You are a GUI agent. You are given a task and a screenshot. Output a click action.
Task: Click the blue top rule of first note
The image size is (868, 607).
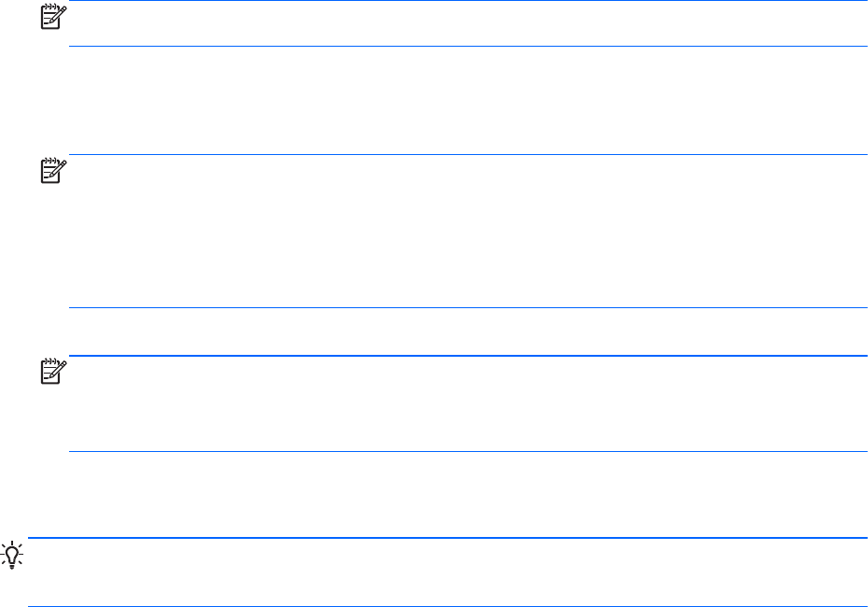click(467, 1)
